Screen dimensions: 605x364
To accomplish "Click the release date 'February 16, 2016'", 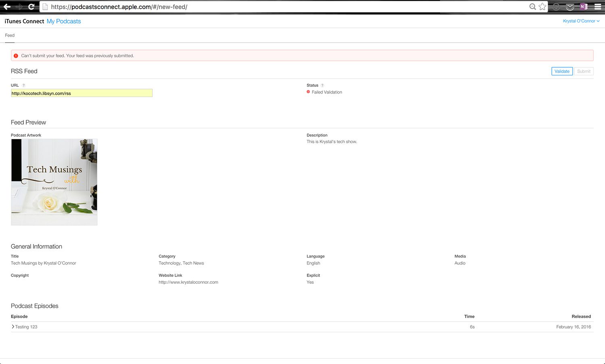I will tap(574, 327).
